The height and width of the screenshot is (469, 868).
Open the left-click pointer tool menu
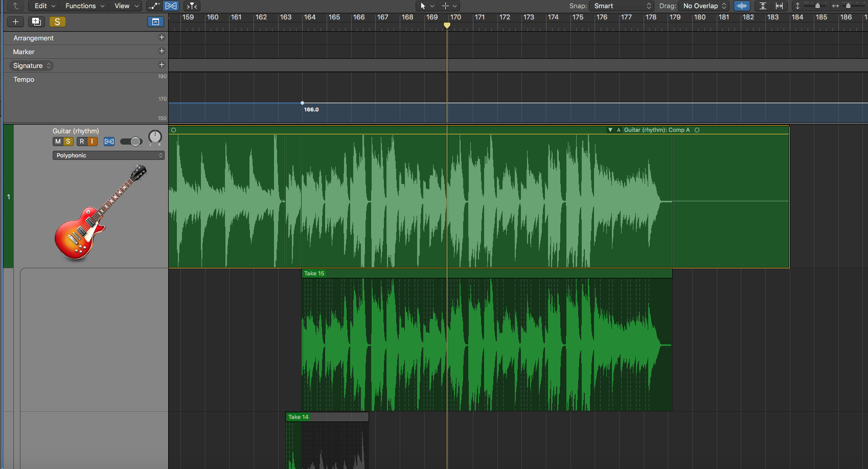pos(426,6)
